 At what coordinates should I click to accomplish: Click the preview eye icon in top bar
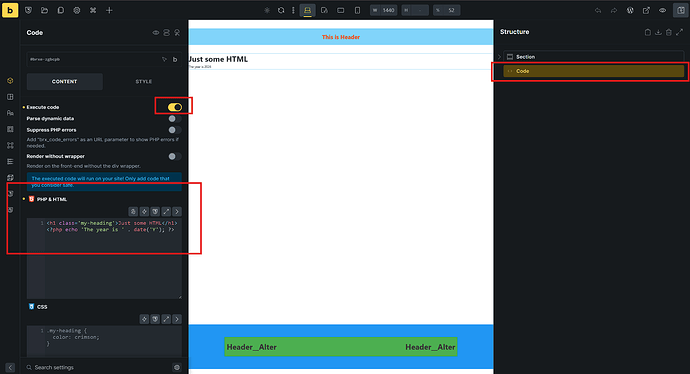pos(662,10)
